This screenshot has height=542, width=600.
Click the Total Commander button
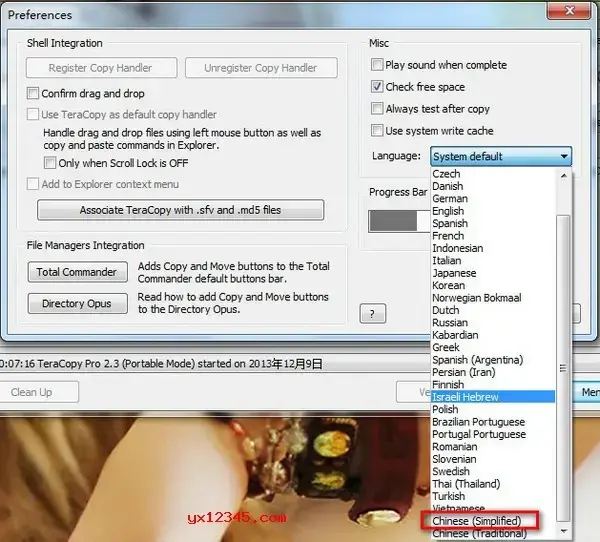point(77,272)
